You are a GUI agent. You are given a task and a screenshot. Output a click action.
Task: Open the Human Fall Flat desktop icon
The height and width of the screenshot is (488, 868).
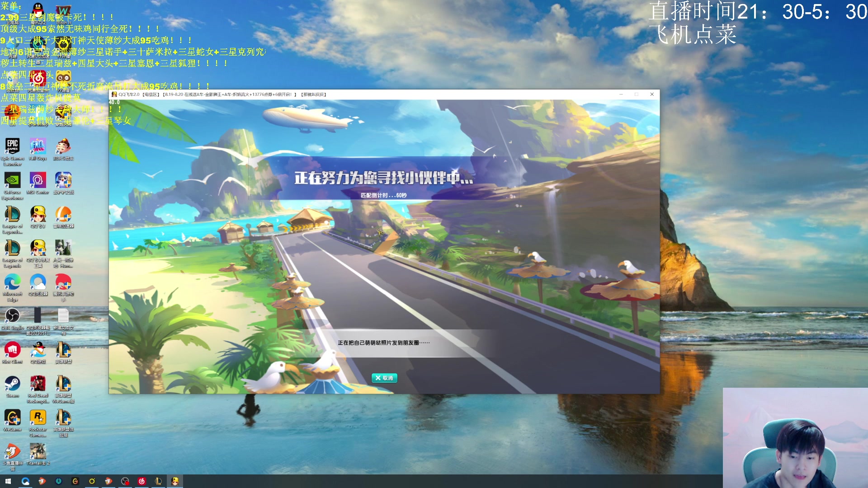[63, 253]
